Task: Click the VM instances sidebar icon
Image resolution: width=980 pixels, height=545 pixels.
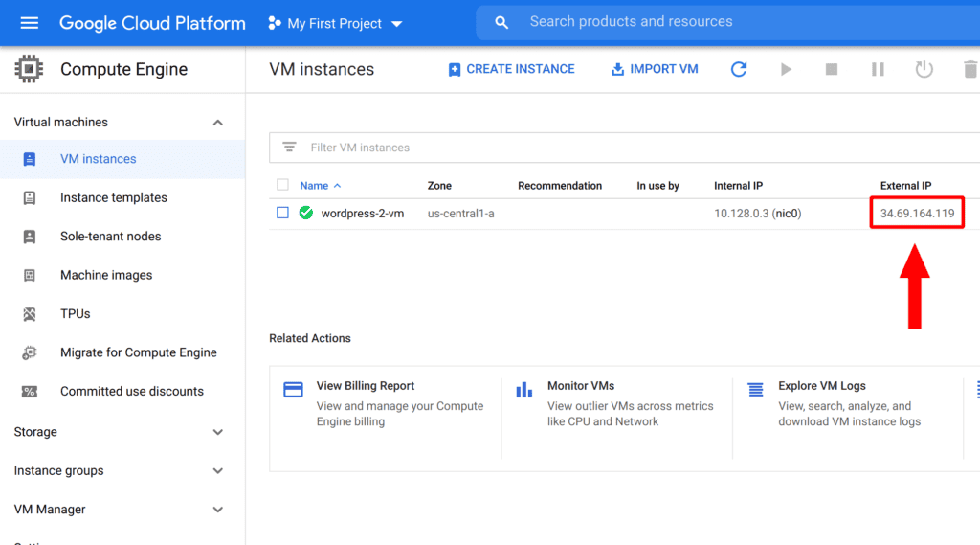Action: 30,159
